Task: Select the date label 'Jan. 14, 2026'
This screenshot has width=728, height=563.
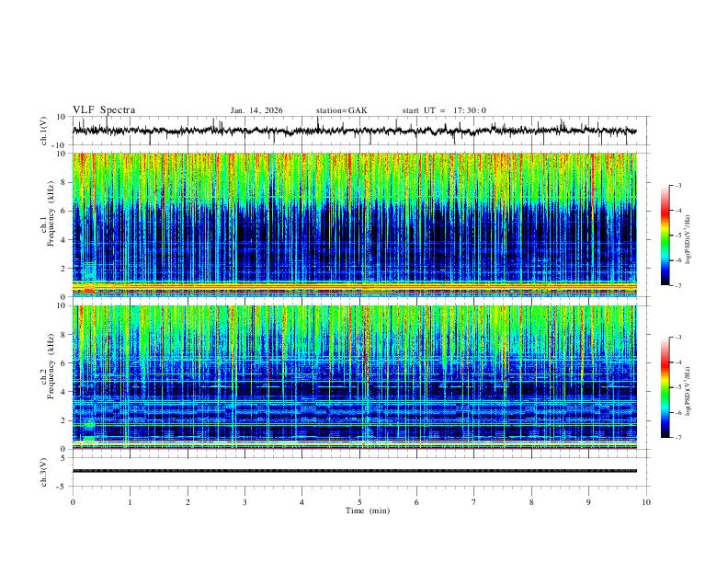Action: [x=256, y=110]
